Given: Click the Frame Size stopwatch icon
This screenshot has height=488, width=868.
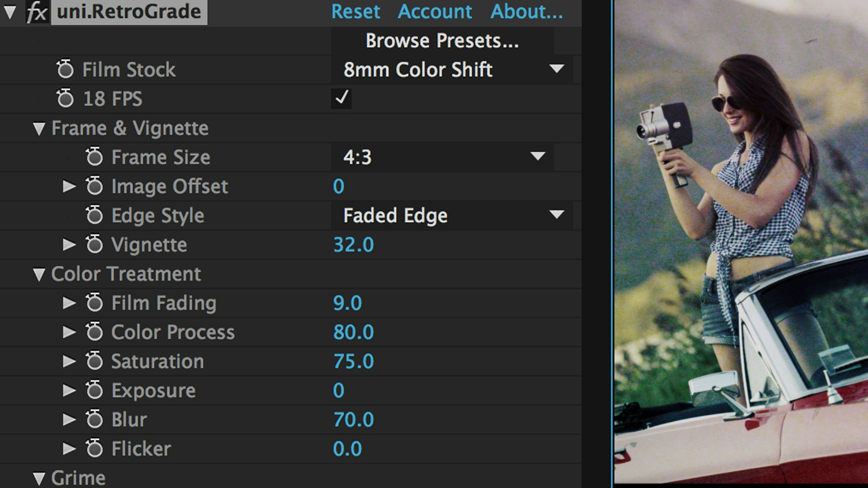Looking at the screenshot, I should pos(94,157).
